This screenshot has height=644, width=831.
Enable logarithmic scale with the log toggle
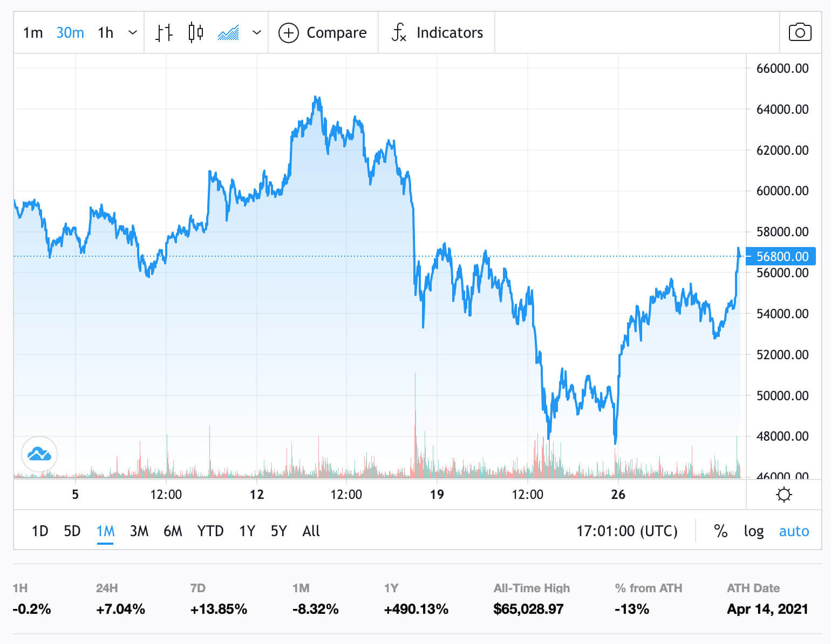click(753, 531)
